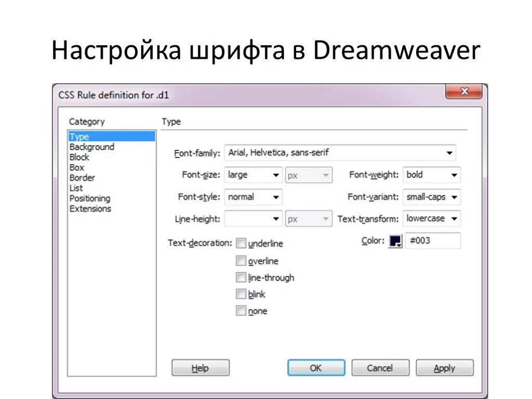This screenshot has height=399, width=532.
Task: Click the Cancel button
Action: (380, 368)
